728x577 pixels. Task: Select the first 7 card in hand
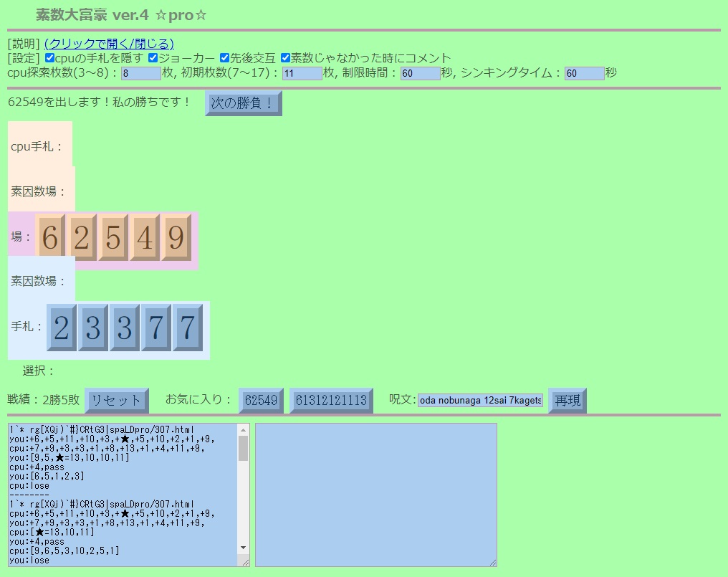pyautogui.click(x=156, y=328)
